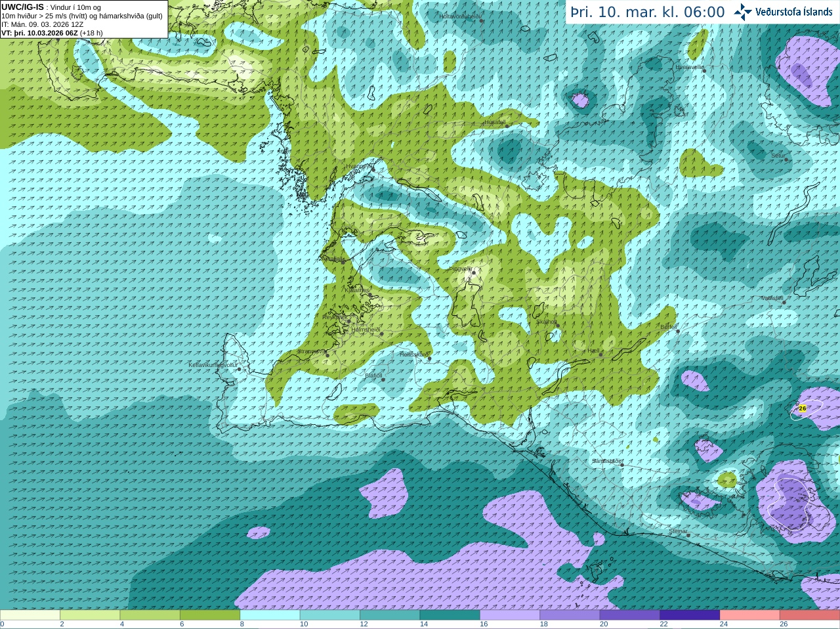
Task: Click the Vatnsfell station dot
Action: [784, 302]
